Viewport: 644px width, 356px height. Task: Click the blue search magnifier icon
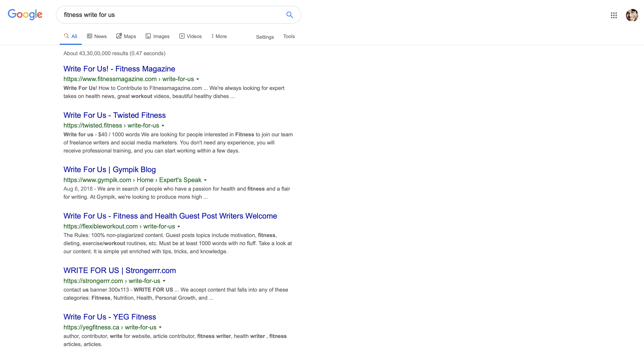click(x=290, y=15)
